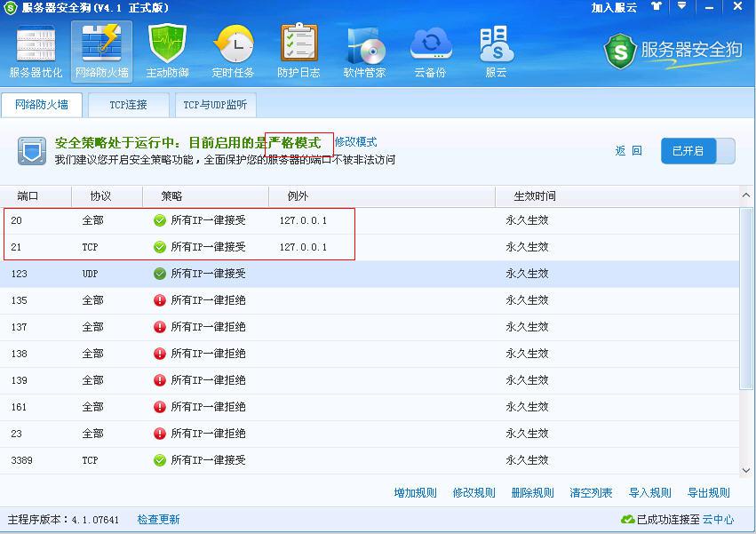Click the 127.0.0.1 exception for port 21
Screen dimensions: 756x534
(x=303, y=247)
